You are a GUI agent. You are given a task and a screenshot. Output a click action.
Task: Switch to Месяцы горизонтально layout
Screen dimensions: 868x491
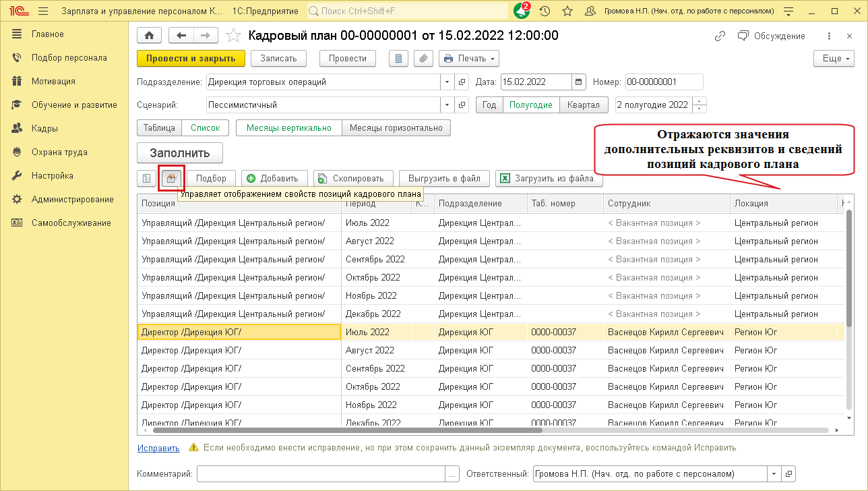point(396,127)
